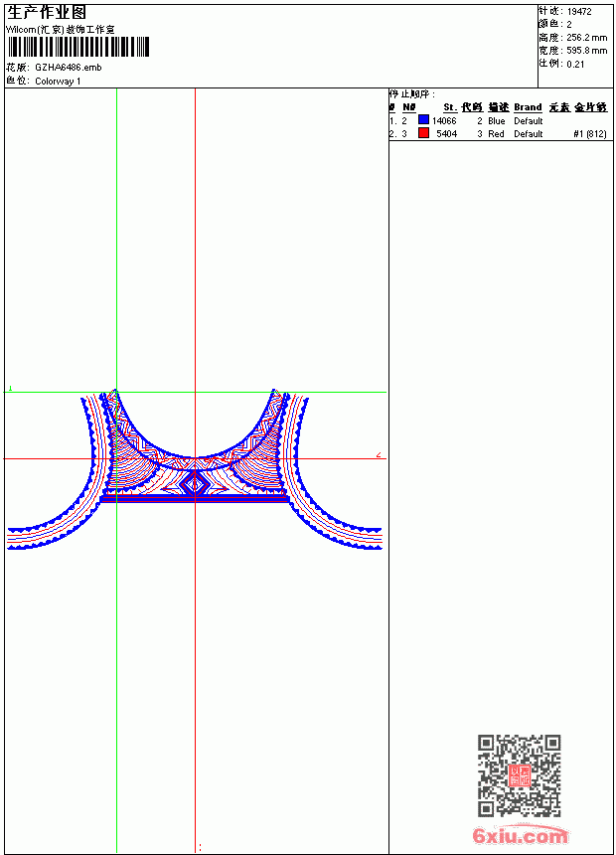Click the blue diamond motif in the design center
Image resolution: width=616 pixels, height=855 pixels.
click(195, 482)
